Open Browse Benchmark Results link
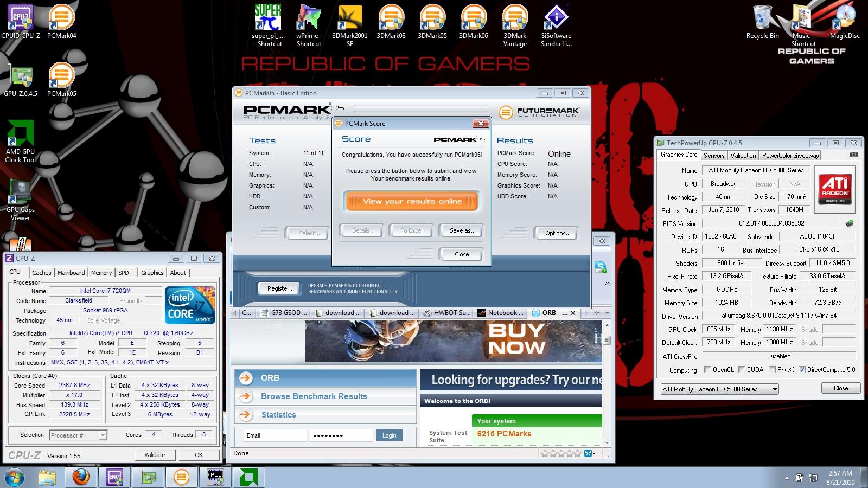Image resolution: width=868 pixels, height=488 pixels. point(314,396)
